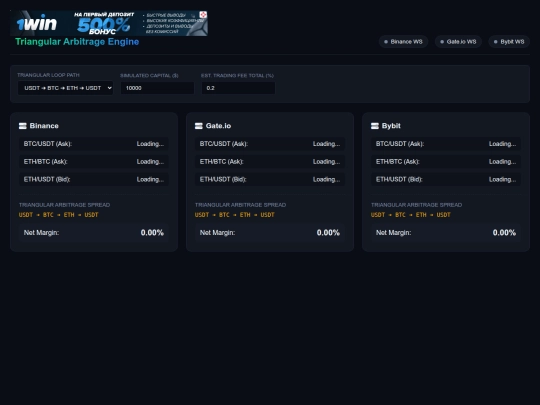Click Gate.io Triangular Arbitrage Spread label
Viewport: 540px width, 405px height.
pos(240,205)
